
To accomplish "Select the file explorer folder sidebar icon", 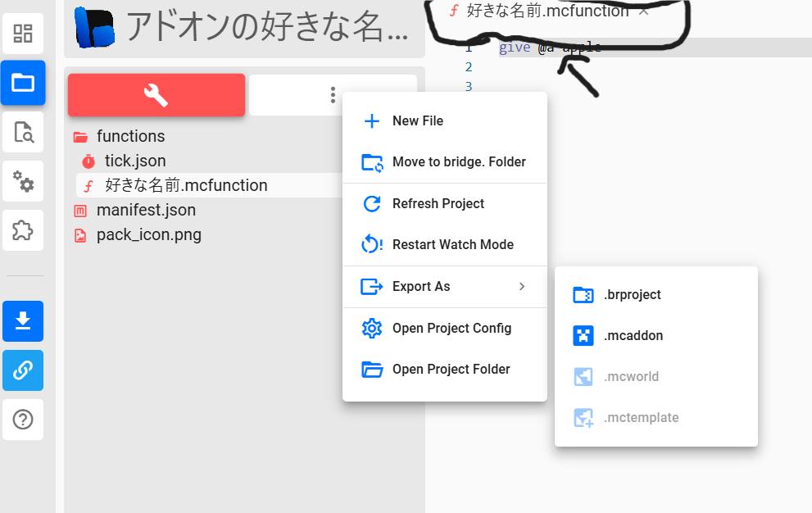I will point(23,83).
